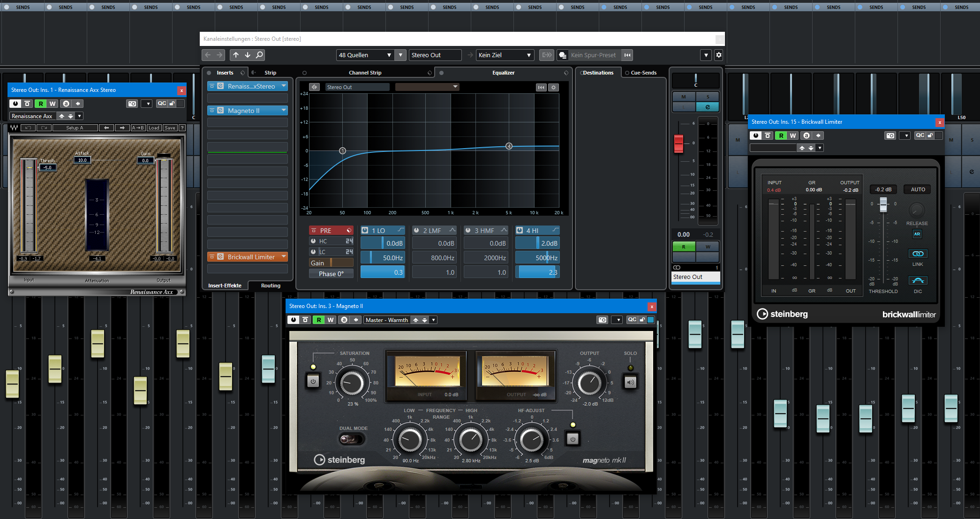This screenshot has width=980, height=519.
Task: Toggle the LINK channels icon on limiter
Action: click(x=918, y=254)
